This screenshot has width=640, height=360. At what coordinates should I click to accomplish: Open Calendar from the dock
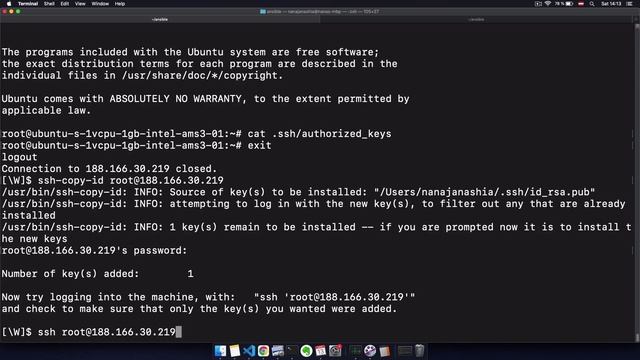[x=320, y=351]
